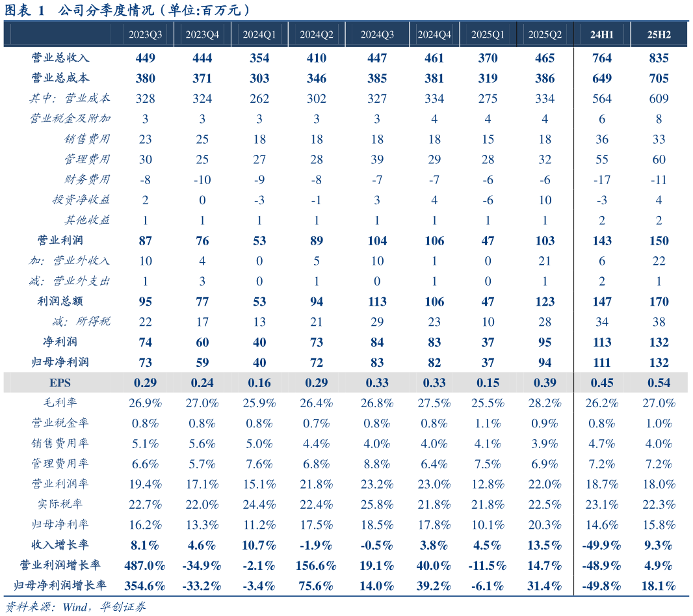Click the 营业总收入 value for 2023Q3

coord(146,58)
